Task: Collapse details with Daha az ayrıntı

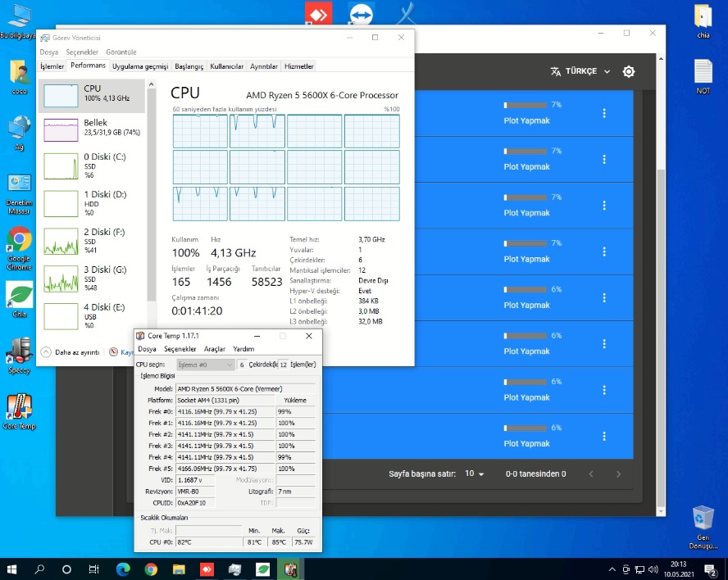Action: point(71,352)
